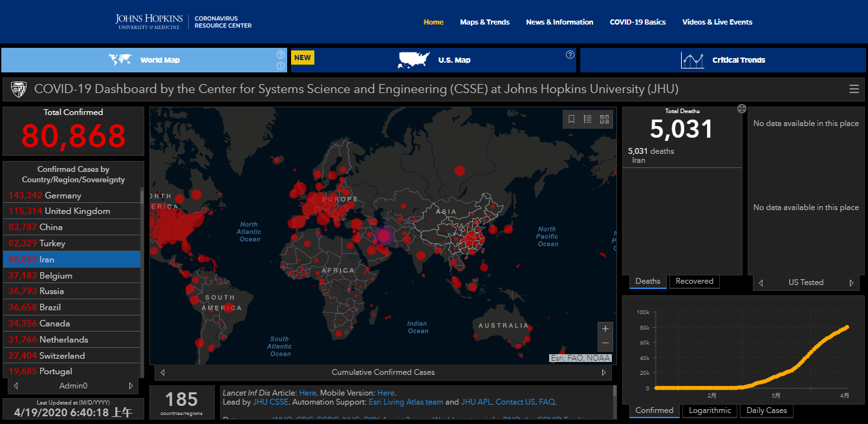Click right arrow beside US Tested
The image size is (868, 424).
pos(851,282)
